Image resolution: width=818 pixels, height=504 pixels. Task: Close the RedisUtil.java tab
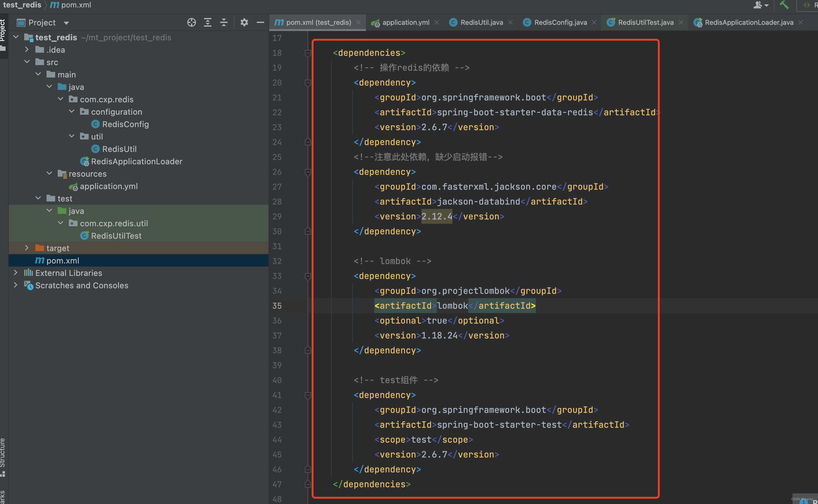(510, 22)
